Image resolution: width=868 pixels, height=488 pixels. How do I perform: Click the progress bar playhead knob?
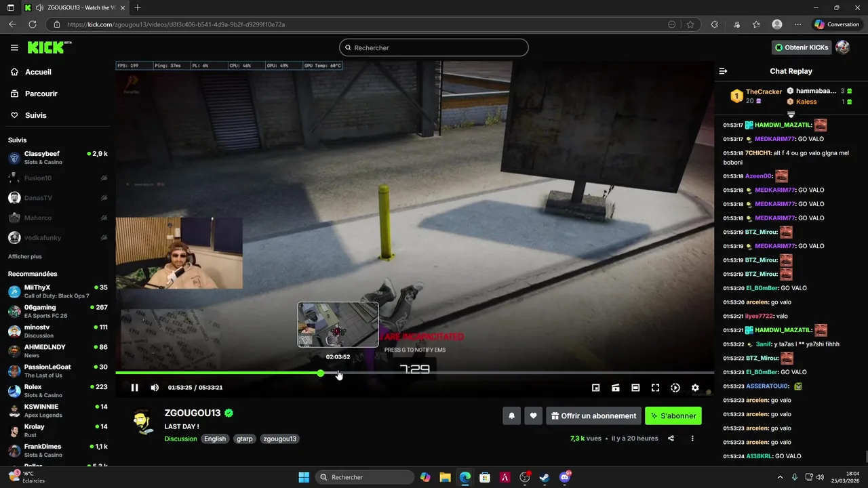[320, 373]
